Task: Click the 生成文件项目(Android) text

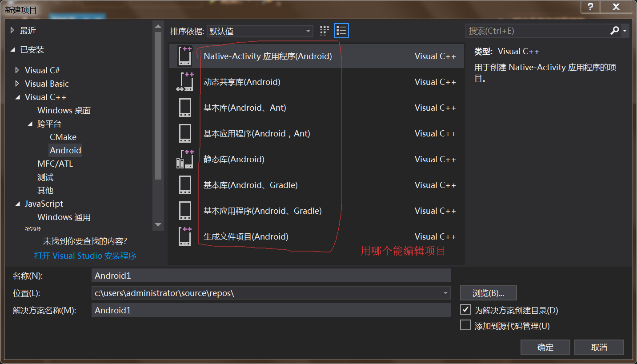Action: (x=246, y=236)
